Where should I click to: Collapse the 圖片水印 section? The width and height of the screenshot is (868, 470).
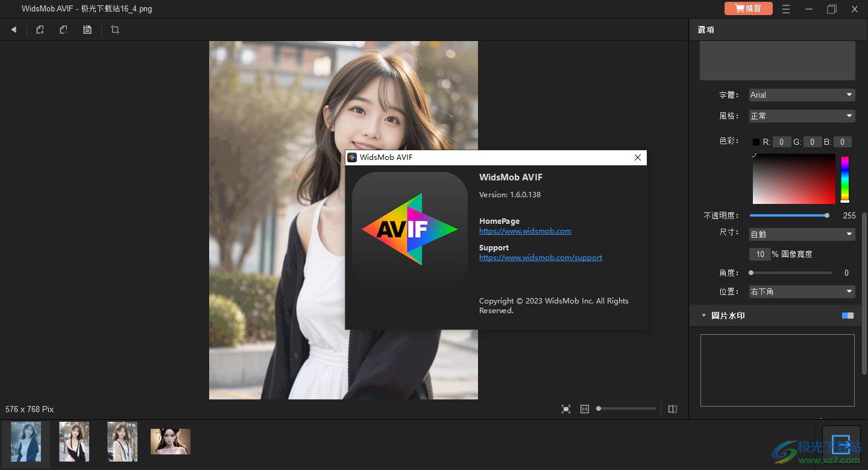coord(703,316)
